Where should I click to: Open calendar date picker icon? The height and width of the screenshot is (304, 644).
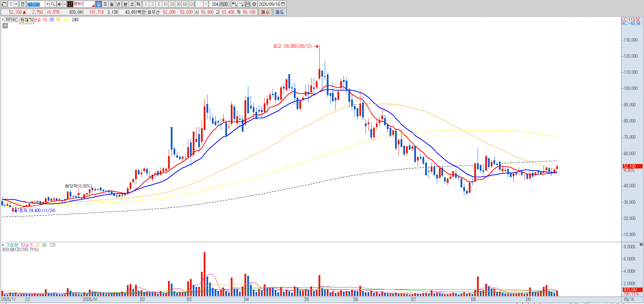[283, 4]
